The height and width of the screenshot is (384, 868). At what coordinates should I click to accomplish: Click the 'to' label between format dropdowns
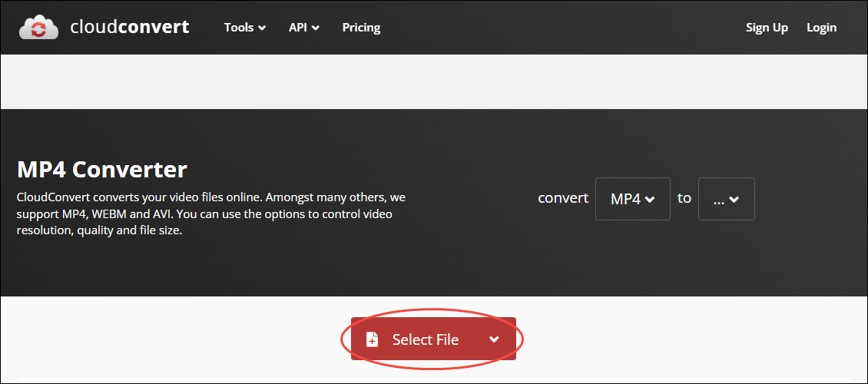(x=684, y=198)
